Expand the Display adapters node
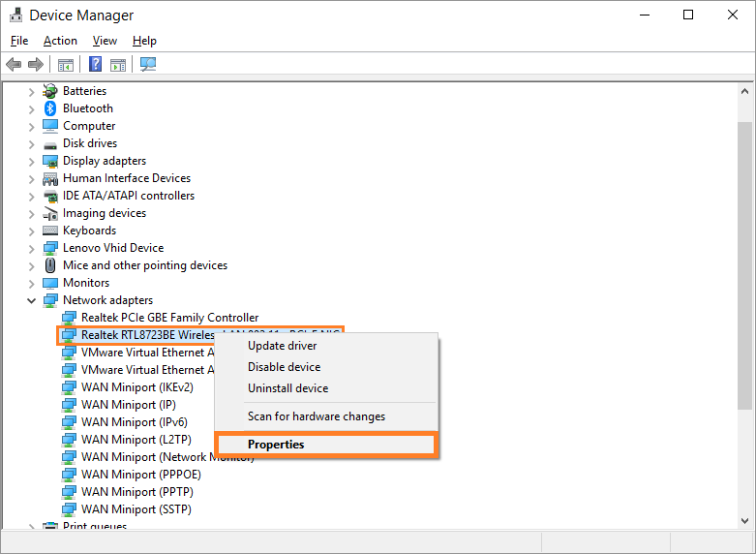The height and width of the screenshot is (554, 756). pos(31,162)
